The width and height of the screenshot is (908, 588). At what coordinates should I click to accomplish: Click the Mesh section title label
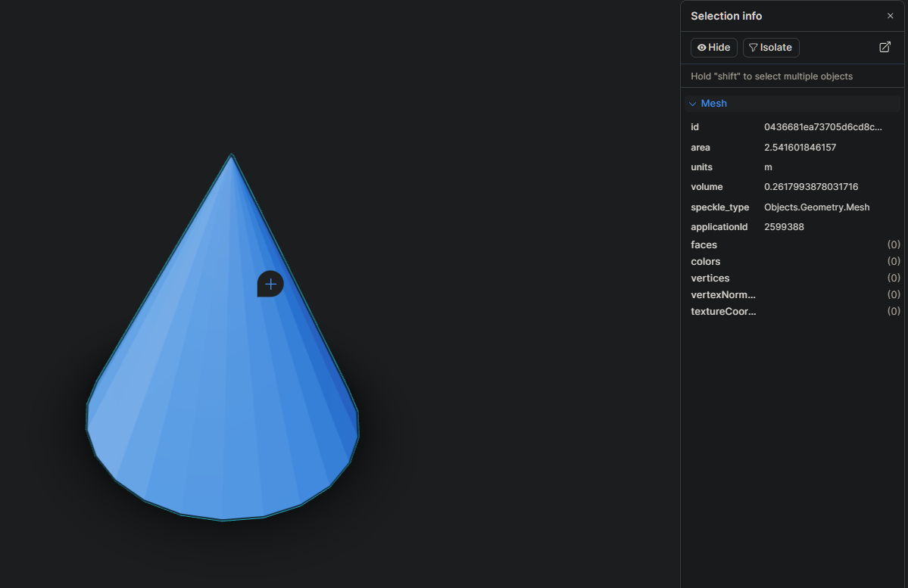coord(713,104)
